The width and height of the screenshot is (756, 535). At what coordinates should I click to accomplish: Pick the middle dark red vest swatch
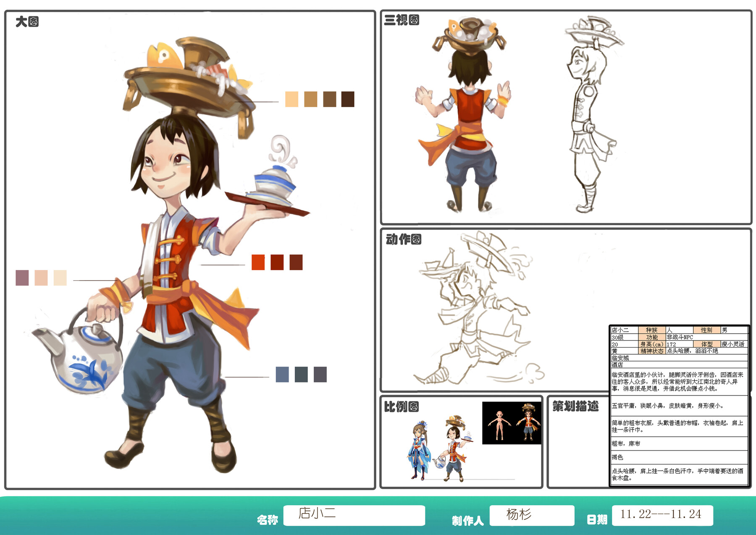(x=277, y=262)
